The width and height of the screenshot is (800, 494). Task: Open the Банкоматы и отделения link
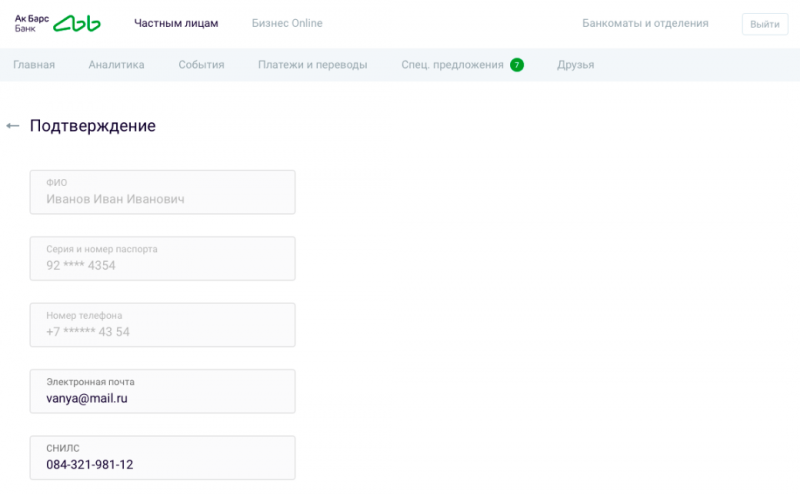click(x=645, y=23)
